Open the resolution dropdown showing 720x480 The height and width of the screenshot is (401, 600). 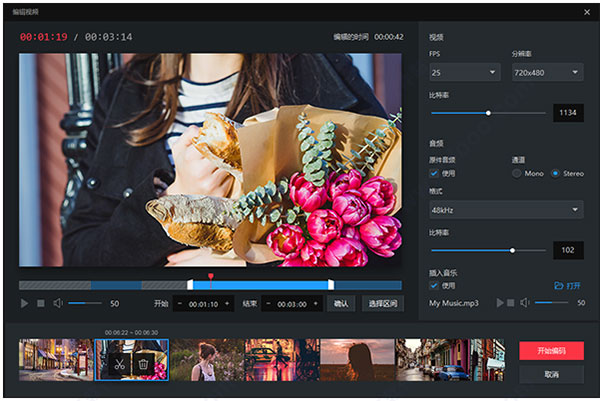[x=548, y=72]
